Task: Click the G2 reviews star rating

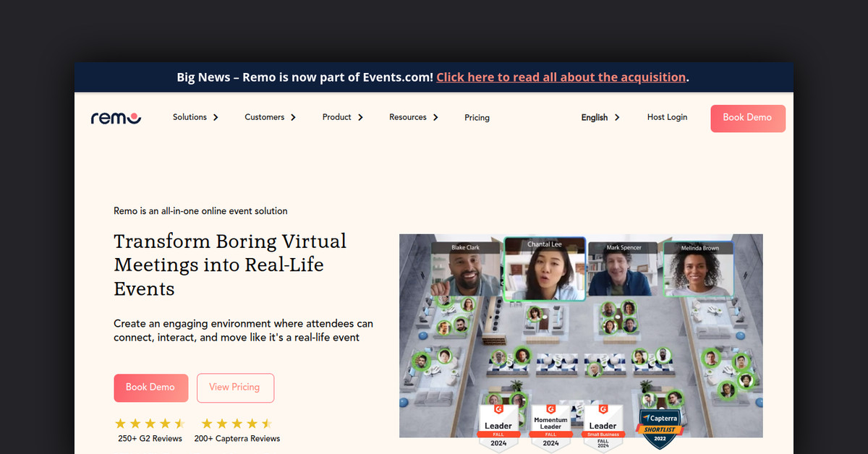Action: coord(150,424)
